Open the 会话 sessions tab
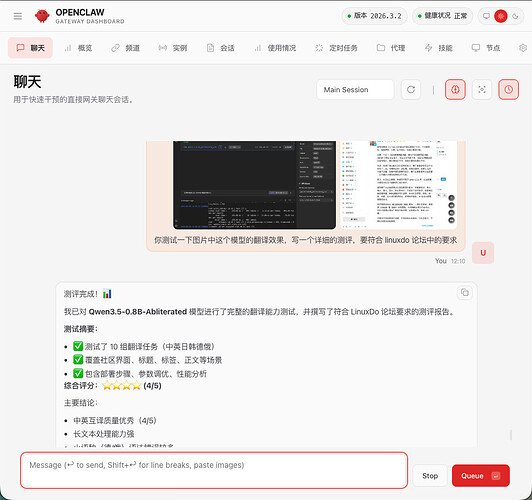 point(221,48)
